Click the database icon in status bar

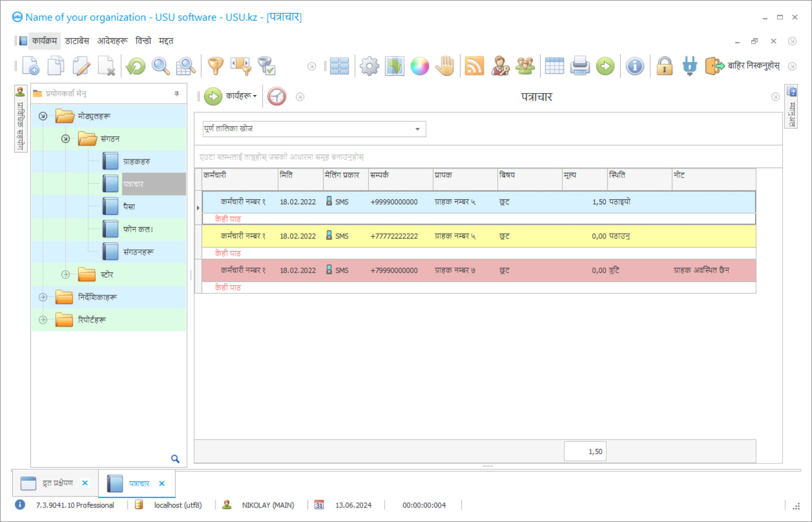click(139, 504)
